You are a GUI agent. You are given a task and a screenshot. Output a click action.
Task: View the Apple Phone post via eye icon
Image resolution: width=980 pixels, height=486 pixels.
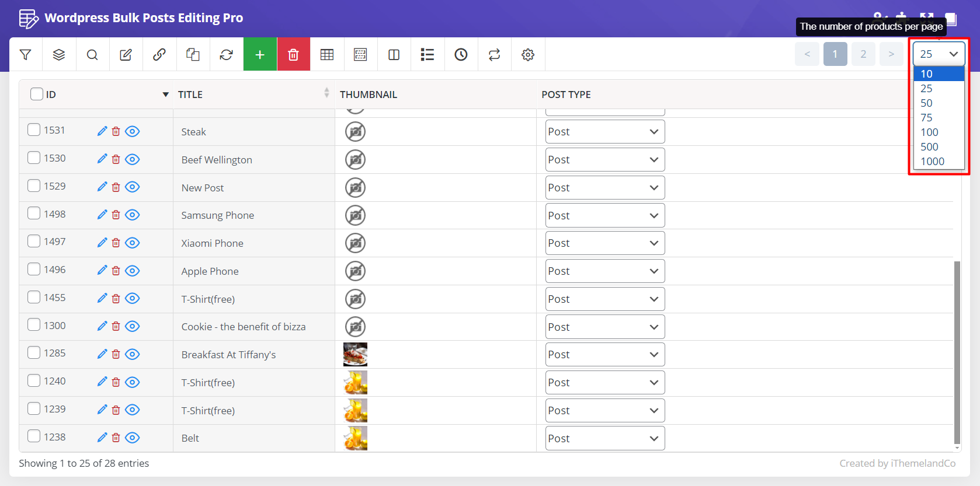133,271
